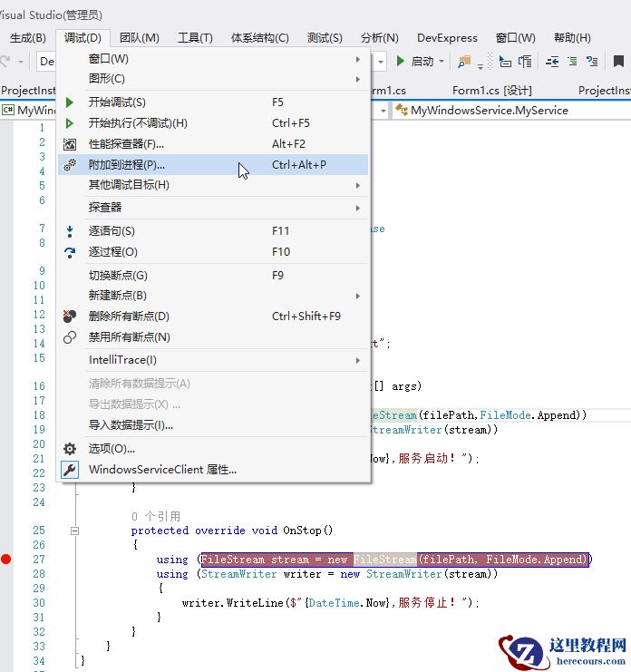Click 'writer' variable on line 28
631x672 pixels.
coord(302,574)
